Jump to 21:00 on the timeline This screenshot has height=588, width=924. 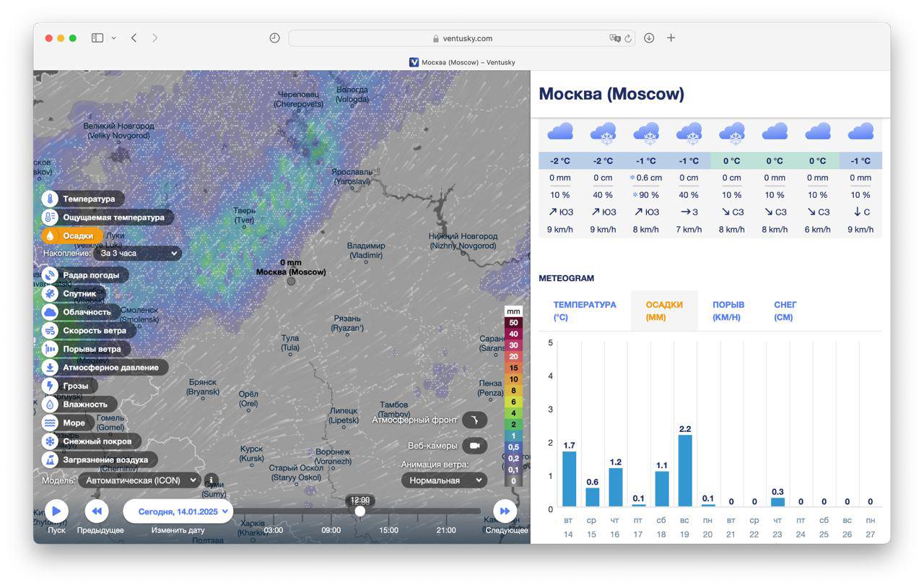coord(446,530)
